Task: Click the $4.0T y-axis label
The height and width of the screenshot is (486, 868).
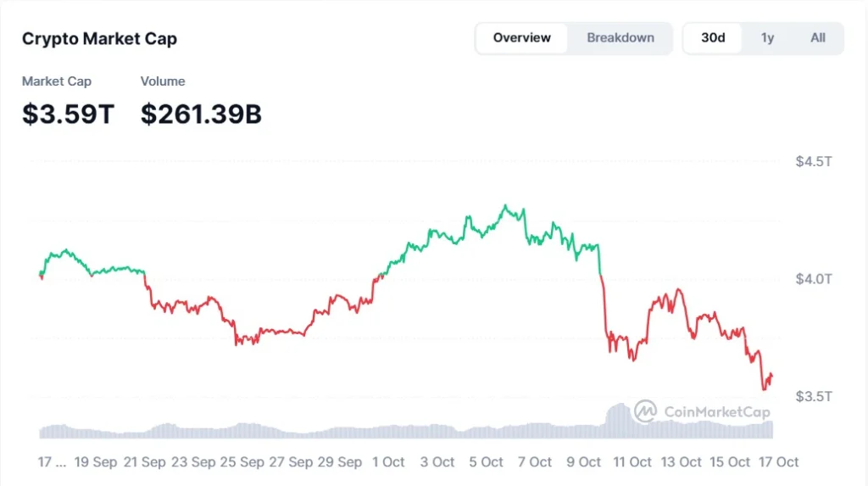Action: coord(813,279)
